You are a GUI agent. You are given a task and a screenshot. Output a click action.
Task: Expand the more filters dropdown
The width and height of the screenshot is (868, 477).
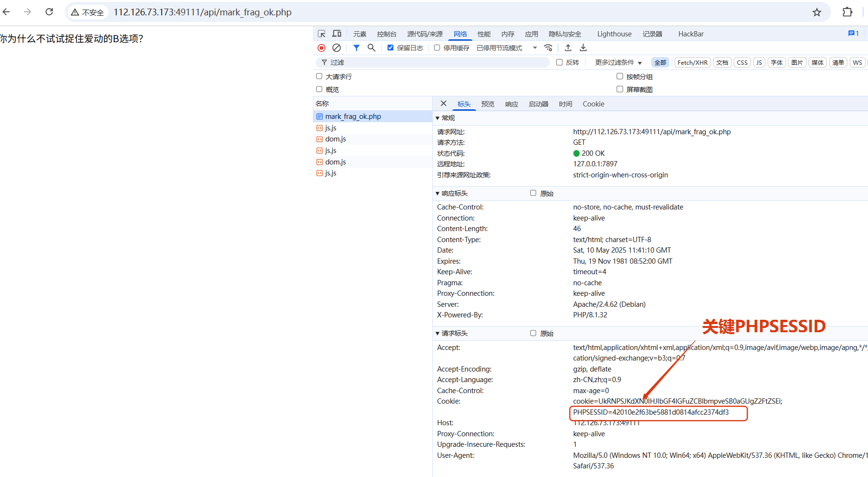coord(618,62)
